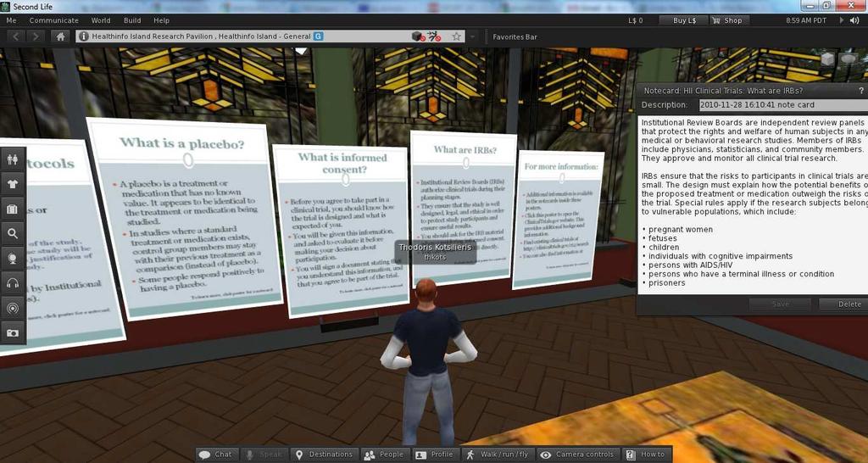This screenshot has height=463, width=868.
Task: Toggle the Speak button in the bottom bar
Action: (264, 455)
